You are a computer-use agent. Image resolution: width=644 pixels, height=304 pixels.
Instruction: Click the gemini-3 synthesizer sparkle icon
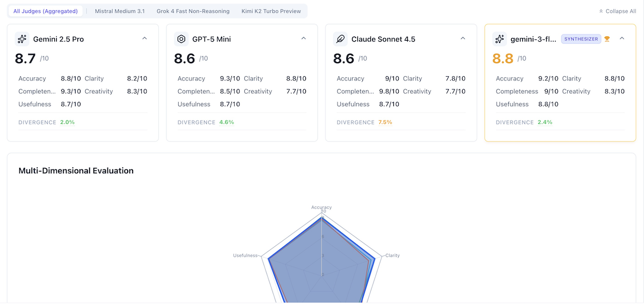coord(499,39)
